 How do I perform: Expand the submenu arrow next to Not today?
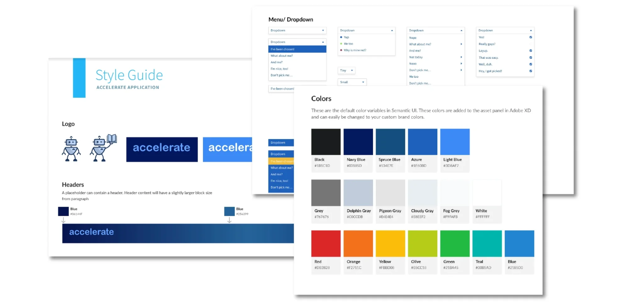(461, 57)
